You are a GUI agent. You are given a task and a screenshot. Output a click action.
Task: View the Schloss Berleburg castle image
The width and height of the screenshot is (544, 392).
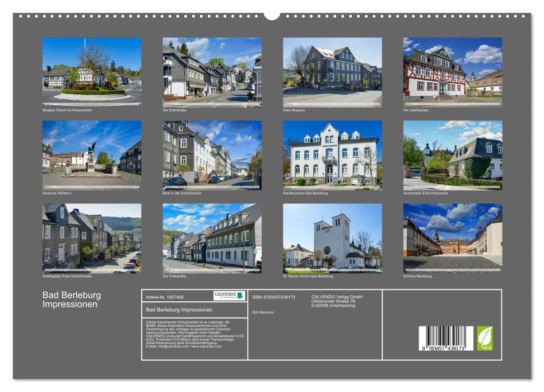[452, 238]
